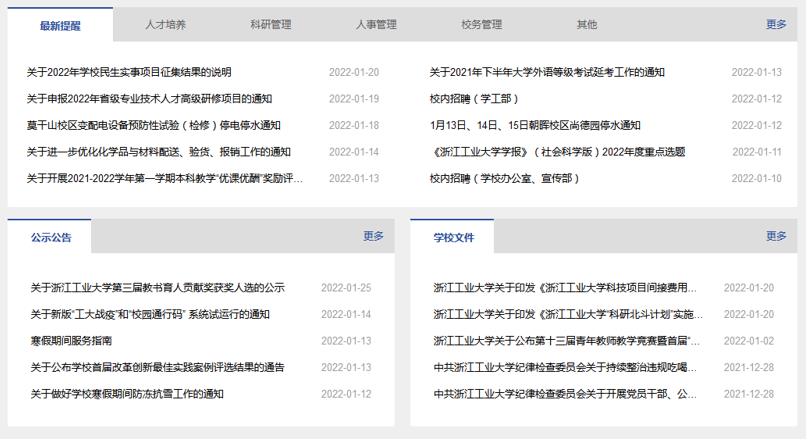
Task: Open 《浙江工业大学学报》2022年度重点选题 link
Action: click(x=557, y=152)
